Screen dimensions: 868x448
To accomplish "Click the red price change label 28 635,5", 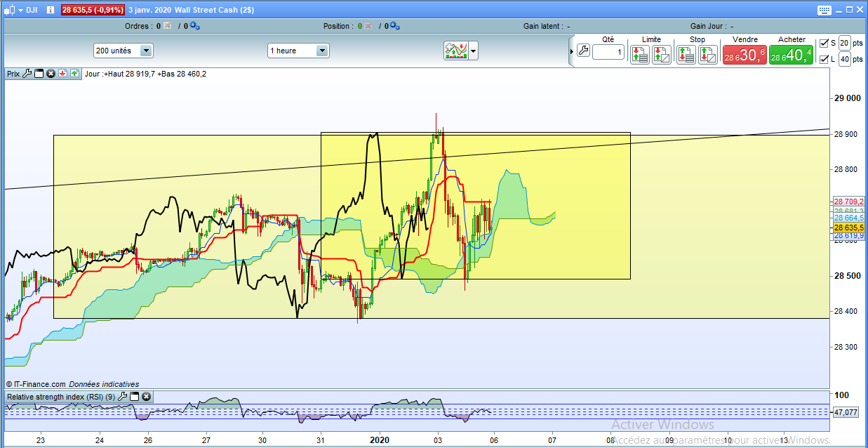I will [92, 11].
